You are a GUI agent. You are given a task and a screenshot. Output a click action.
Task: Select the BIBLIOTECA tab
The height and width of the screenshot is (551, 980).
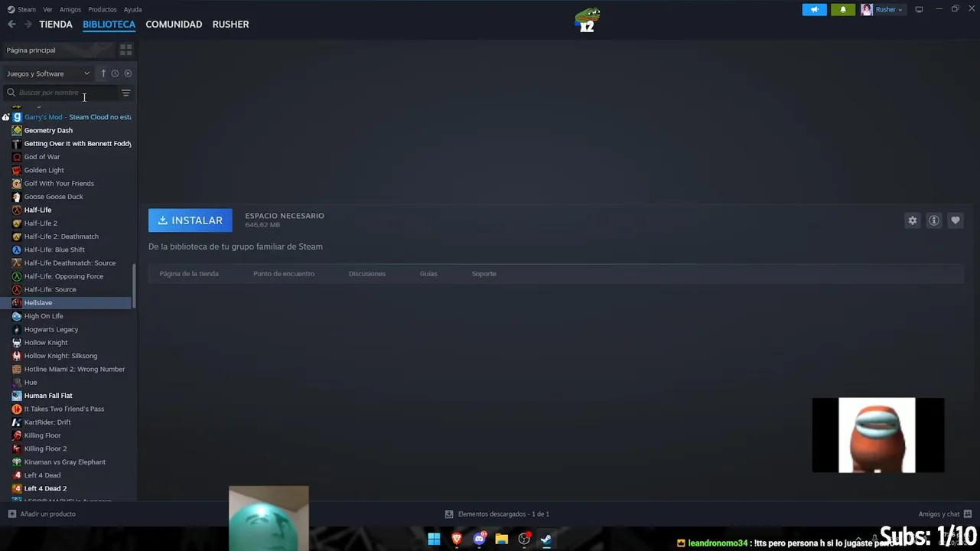click(109, 24)
